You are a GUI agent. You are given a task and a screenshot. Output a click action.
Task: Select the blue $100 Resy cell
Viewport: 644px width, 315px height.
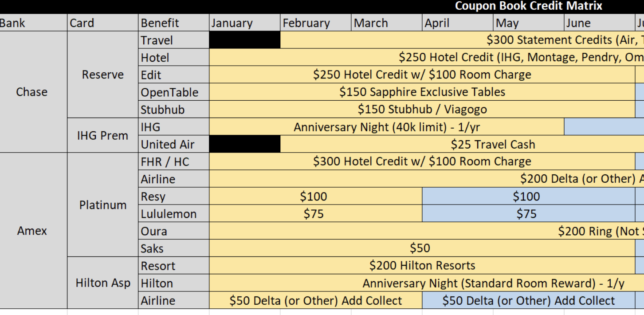click(x=528, y=196)
